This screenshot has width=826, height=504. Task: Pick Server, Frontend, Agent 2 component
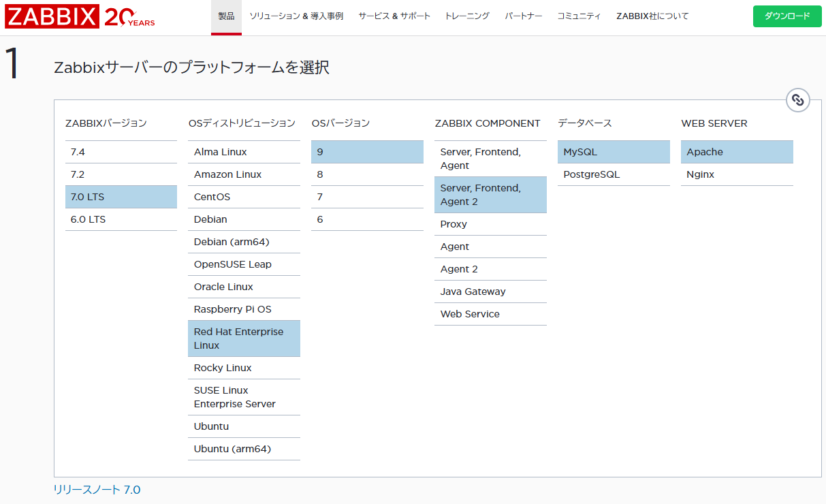[491, 195]
